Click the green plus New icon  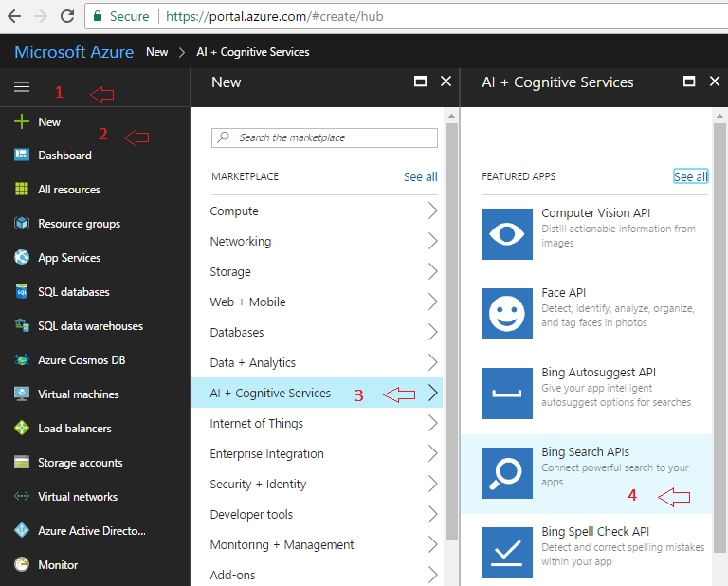(22, 122)
